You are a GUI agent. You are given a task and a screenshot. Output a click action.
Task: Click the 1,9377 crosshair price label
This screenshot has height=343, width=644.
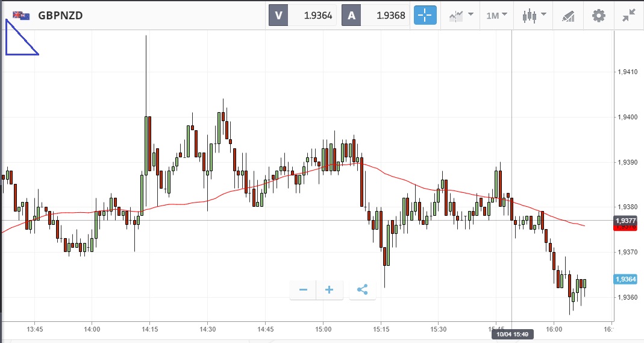[x=625, y=221]
